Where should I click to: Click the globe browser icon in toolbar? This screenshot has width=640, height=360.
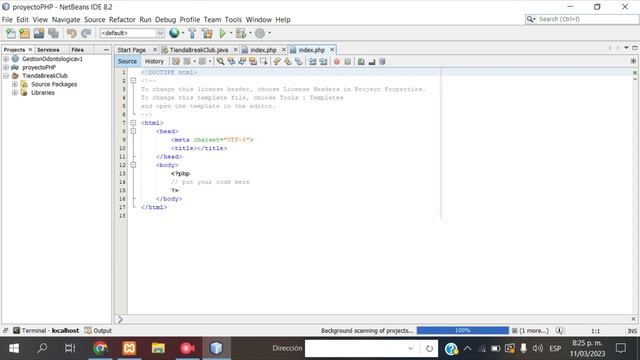pos(174,33)
